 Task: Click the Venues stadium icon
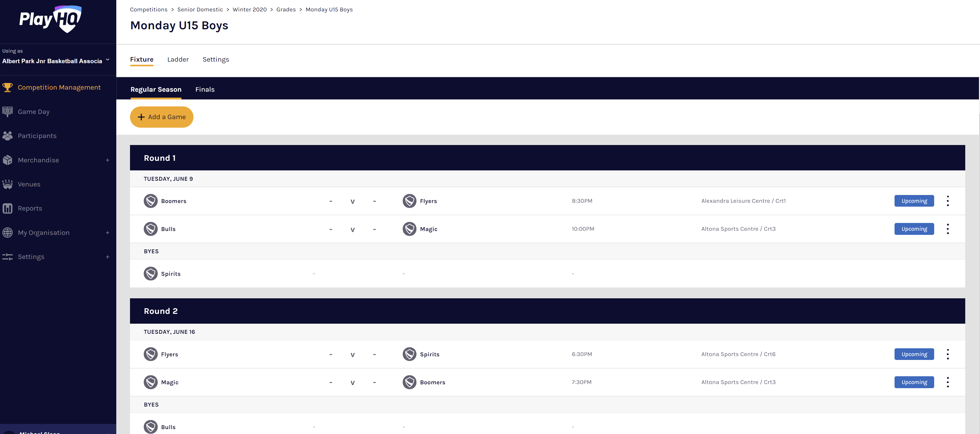coord(8,184)
